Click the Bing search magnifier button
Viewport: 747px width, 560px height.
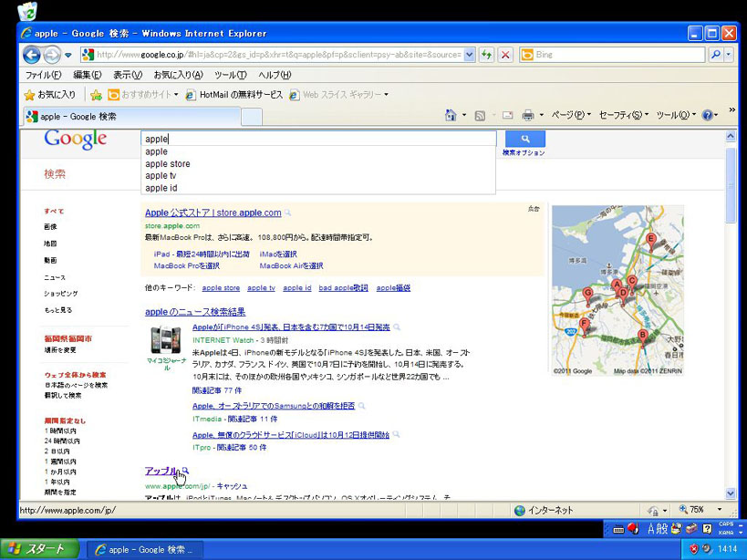point(715,55)
